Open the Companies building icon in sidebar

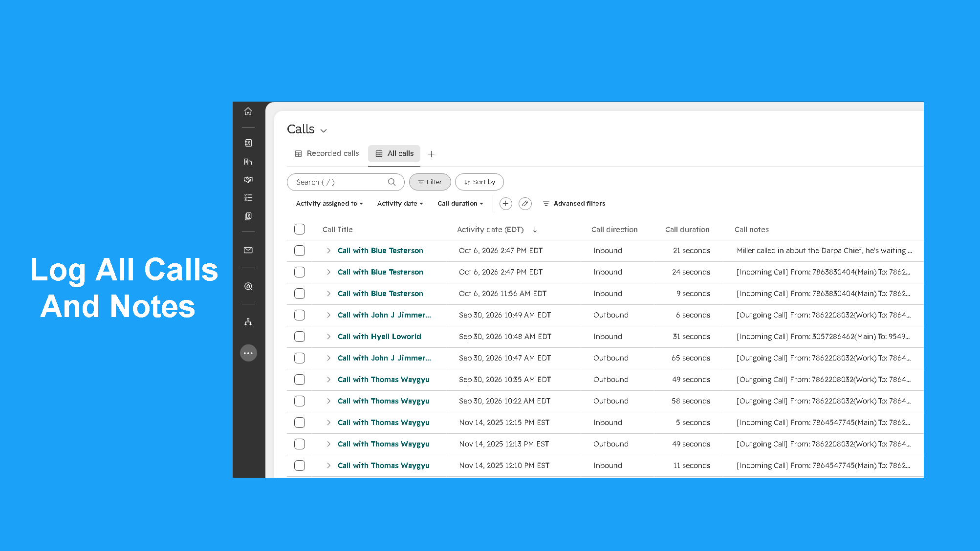tap(248, 162)
